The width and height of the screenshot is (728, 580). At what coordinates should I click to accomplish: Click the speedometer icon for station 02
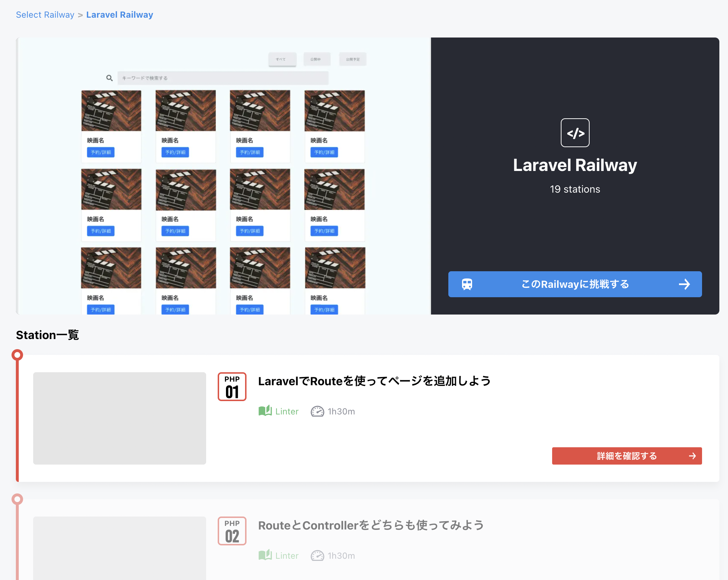(x=317, y=555)
